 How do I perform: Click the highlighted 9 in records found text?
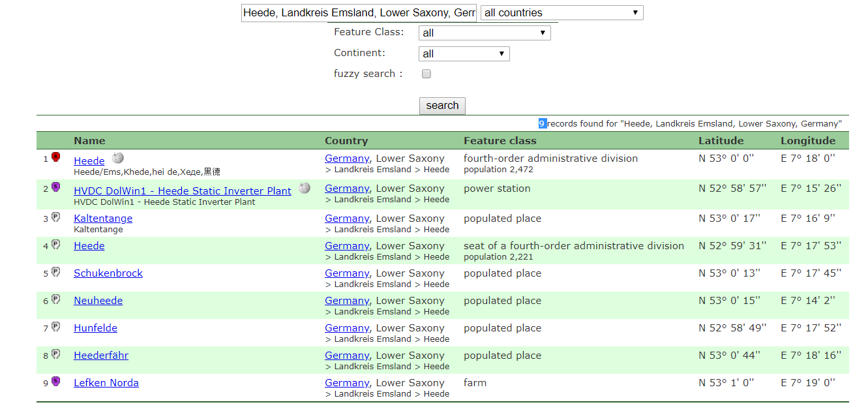542,123
